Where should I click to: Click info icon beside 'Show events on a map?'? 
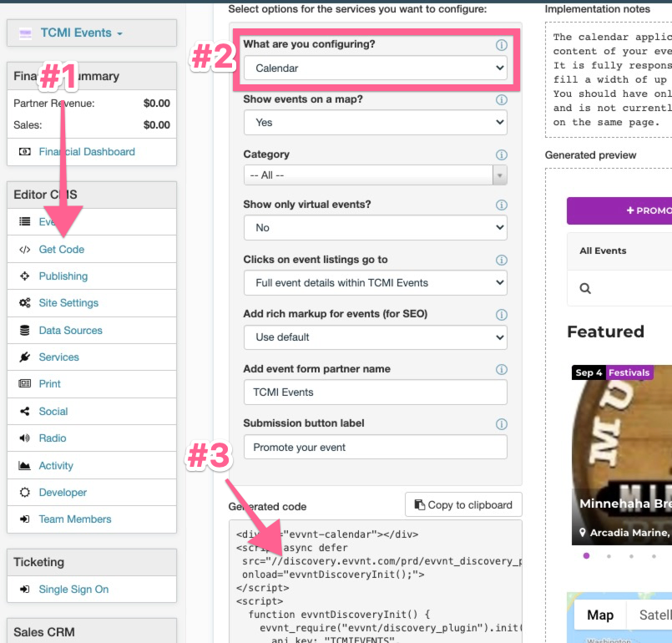pos(502,100)
